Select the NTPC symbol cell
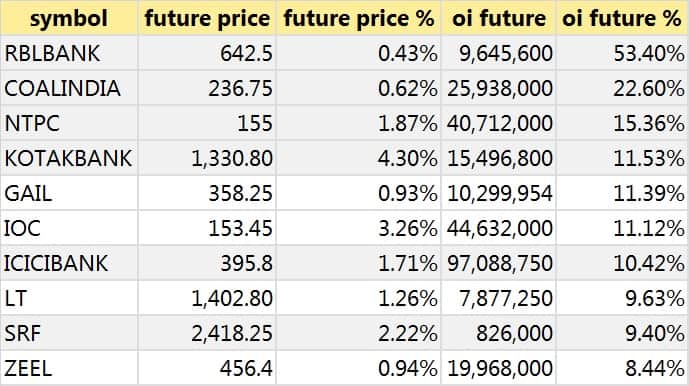This screenshot has height=386, width=689. [69, 123]
